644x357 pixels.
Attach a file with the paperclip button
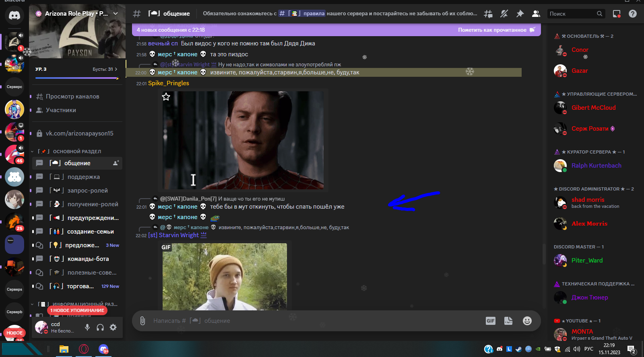point(142,321)
